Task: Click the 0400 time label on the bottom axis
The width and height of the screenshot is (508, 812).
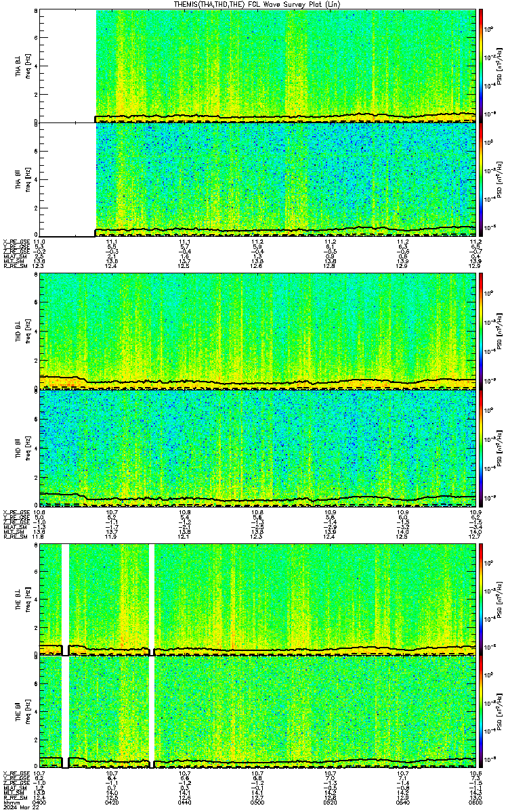Action: click(39, 802)
